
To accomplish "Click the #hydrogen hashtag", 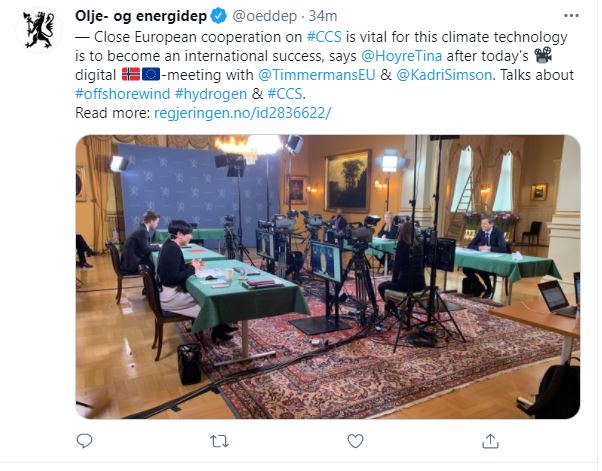I will click(211, 94).
